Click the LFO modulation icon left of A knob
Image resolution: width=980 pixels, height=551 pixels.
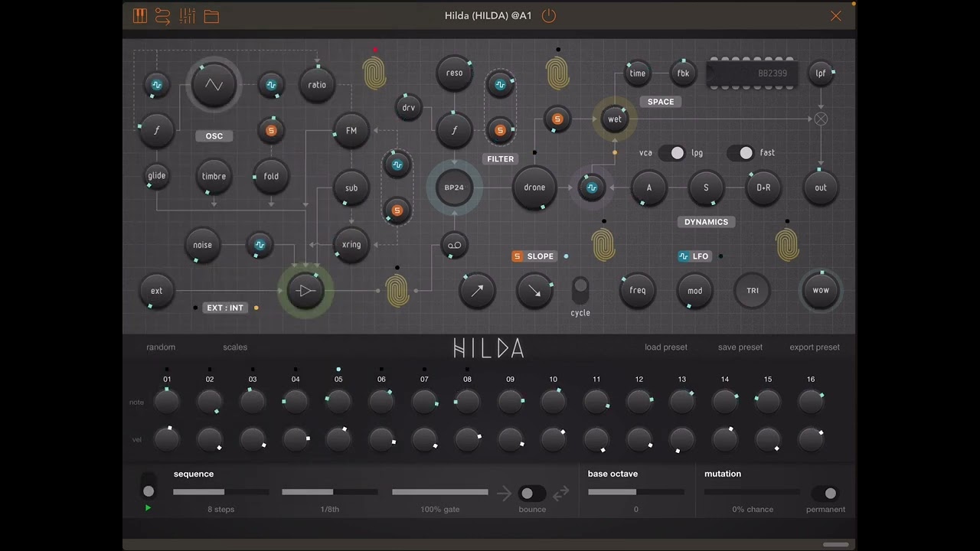(x=591, y=187)
